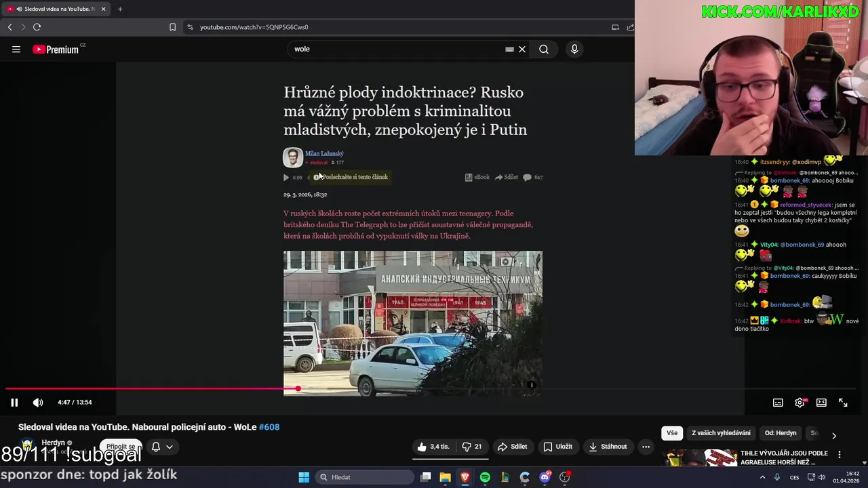Click the cast icon in address bar
This screenshot has height=488, width=868.
(x=615, y=27)
